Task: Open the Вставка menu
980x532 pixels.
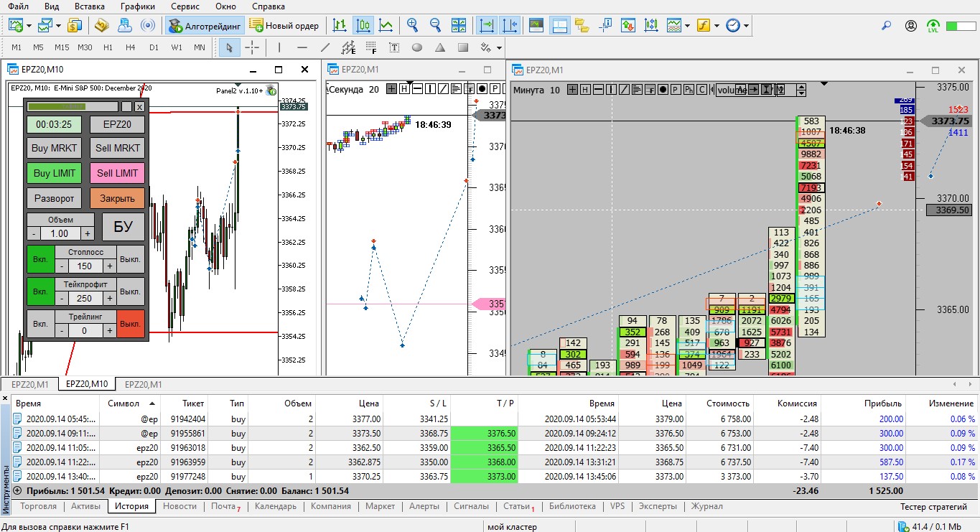Action: (89, 6)
